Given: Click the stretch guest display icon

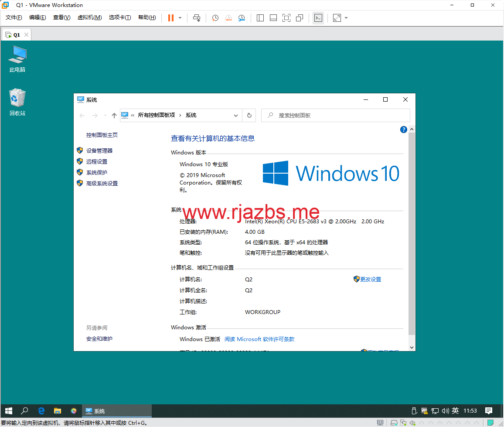Looking at the screenshot, I should click(337, 18).
